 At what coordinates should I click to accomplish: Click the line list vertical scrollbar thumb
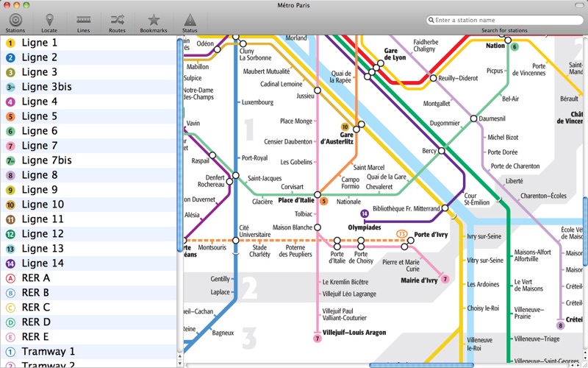(x=179, y=144)
